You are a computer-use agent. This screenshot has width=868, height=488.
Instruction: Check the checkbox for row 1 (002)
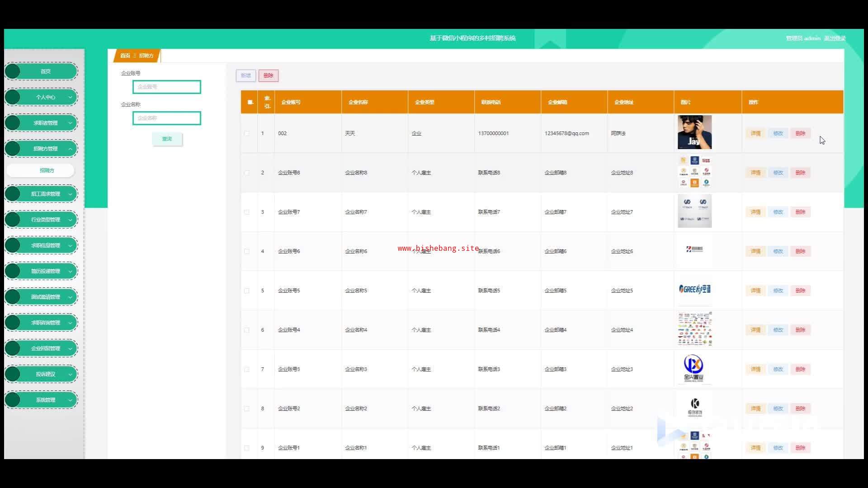point(247,133)
